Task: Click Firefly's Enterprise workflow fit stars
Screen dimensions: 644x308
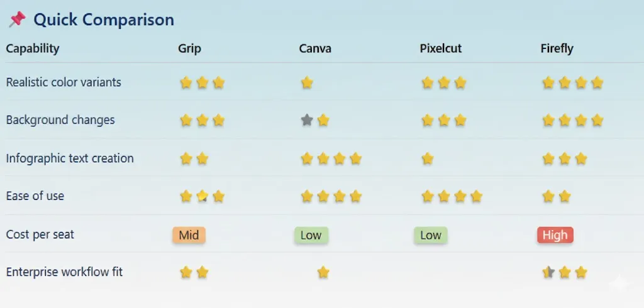Action: pos(565,272)
